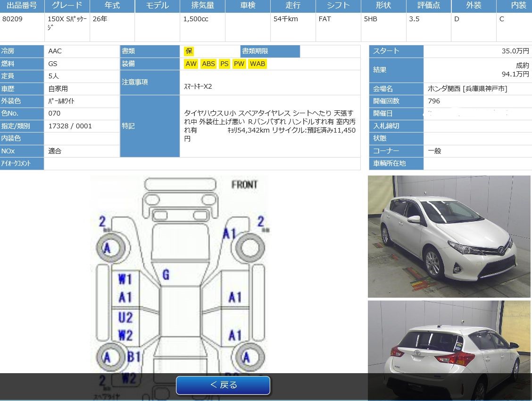532x401 pixels.
Task: Select the PS equipment badge
Action: [x=224, y=64]
